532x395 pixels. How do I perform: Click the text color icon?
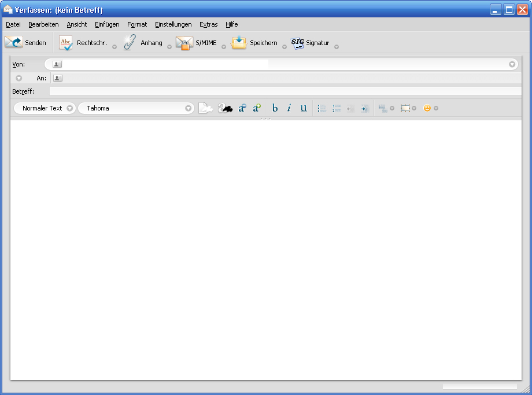point(225,108)
